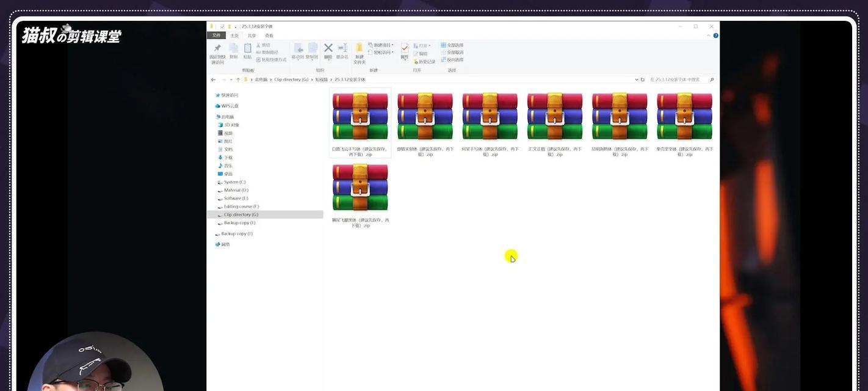This screenshot has width=868, height=391.
Task: Click Select all (全部选择)
Action: click(x=452, y=45)
